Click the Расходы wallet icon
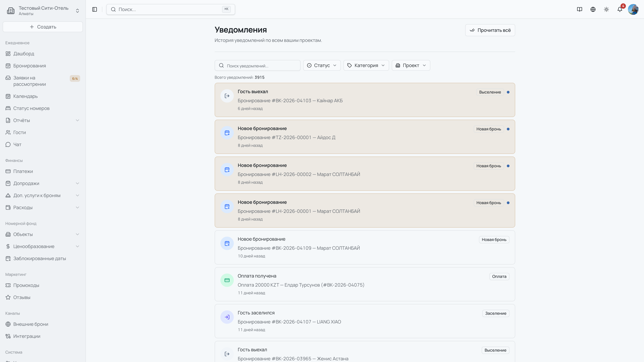Viewport: 644px width, 362px height. pyautogui.click(x=8, y=207)
